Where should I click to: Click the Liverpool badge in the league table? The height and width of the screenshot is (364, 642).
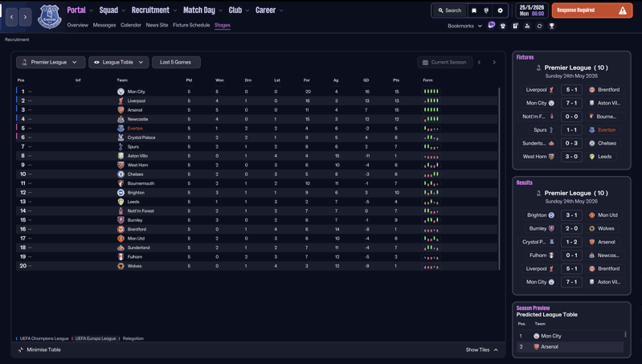click(x=121, y=100)
